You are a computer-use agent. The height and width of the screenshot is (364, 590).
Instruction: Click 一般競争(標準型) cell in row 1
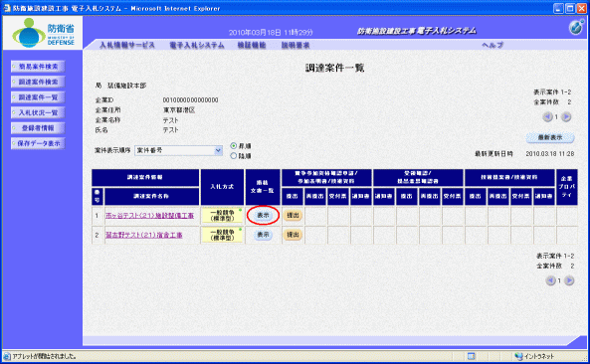coord(222,216)
